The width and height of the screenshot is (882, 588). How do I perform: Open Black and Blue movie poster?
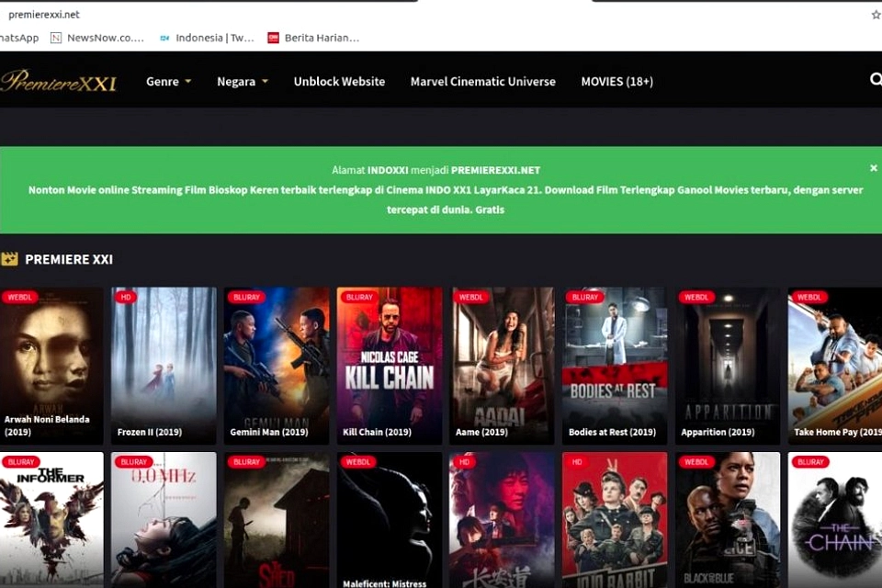click(x=728, y=520)
